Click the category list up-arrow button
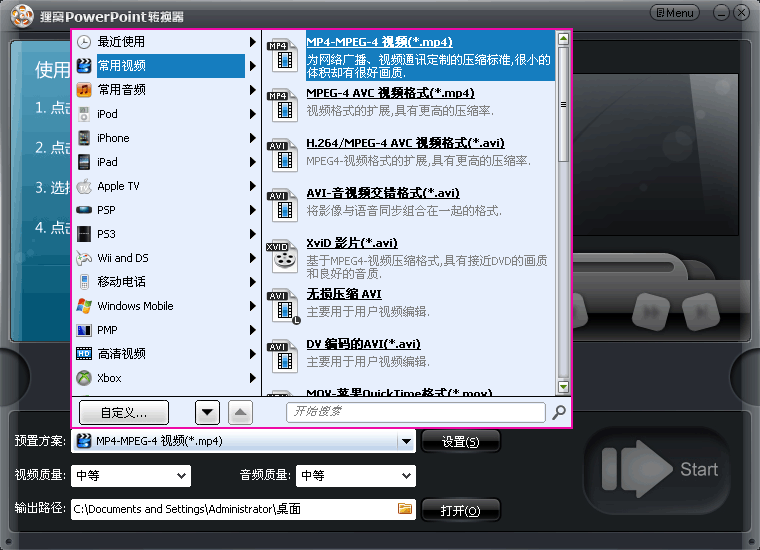The width and height of the screenshot is (760, 550). [240, 412]
